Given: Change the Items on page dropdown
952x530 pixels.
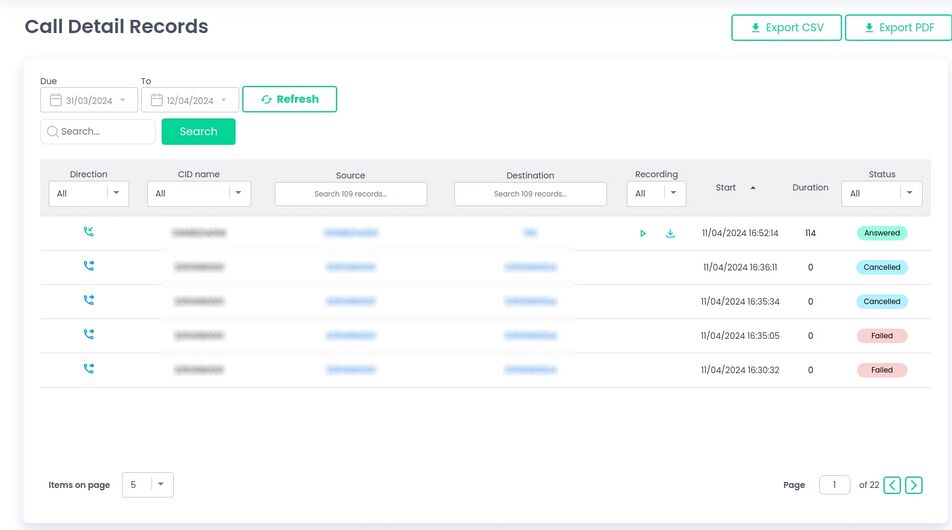Looking at the screenshot, I should click(148, 485).
